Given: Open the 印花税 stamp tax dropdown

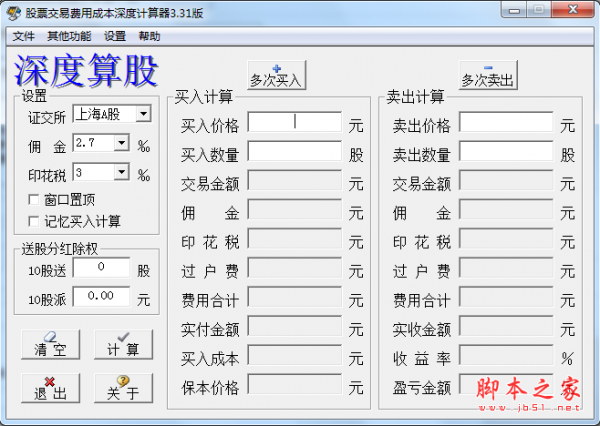Looking at the screenshot, I should 122,172.
